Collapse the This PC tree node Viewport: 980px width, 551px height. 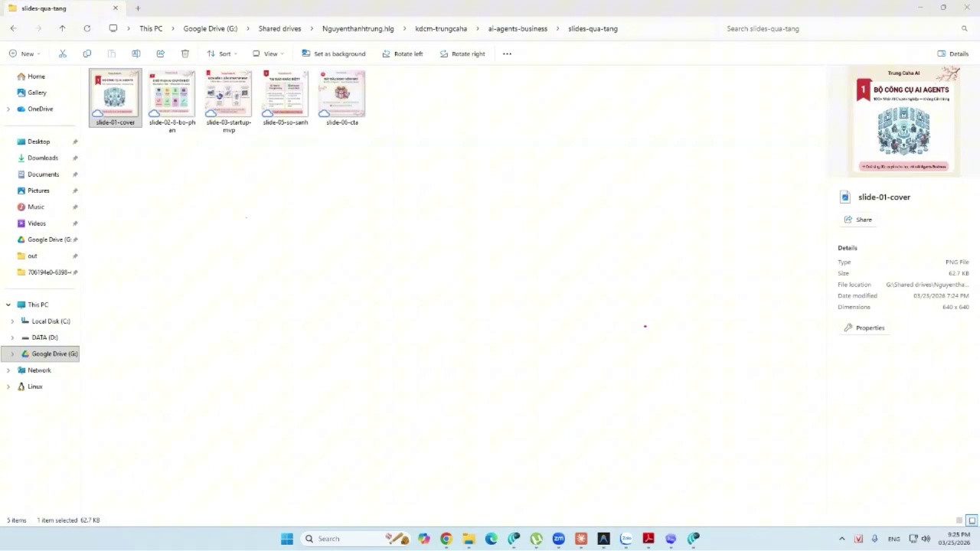tap(8, 305)
